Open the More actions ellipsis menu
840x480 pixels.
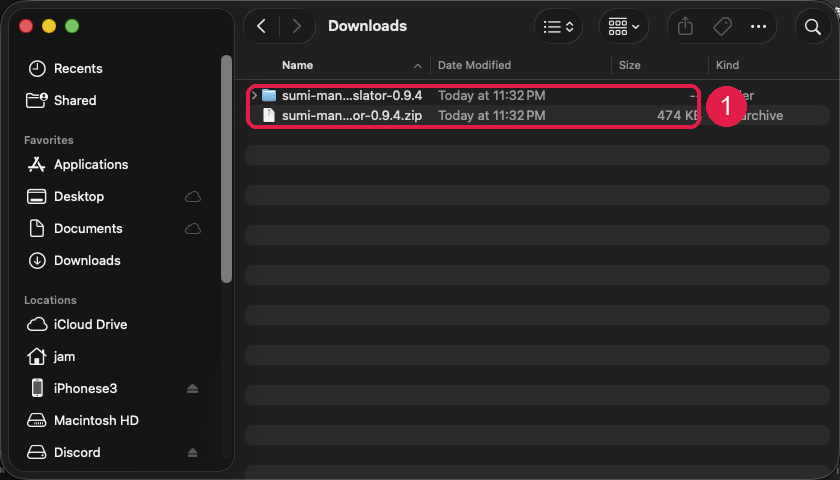758,26
